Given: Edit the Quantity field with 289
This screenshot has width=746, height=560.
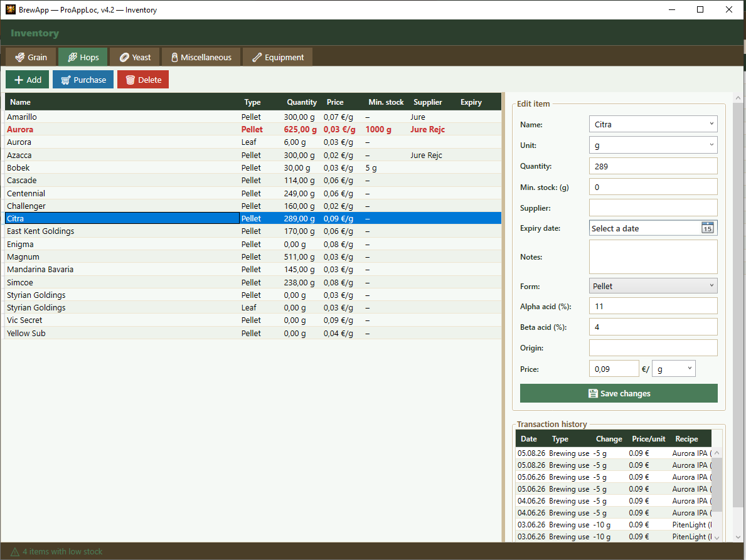Looking at the screenshot, I should [x=653, y=166].
